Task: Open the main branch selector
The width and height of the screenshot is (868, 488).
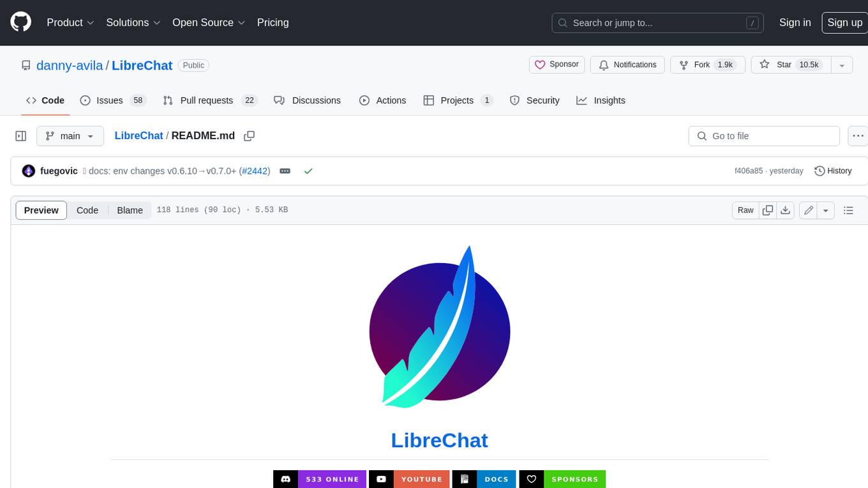Action: [x=70, y=136]
